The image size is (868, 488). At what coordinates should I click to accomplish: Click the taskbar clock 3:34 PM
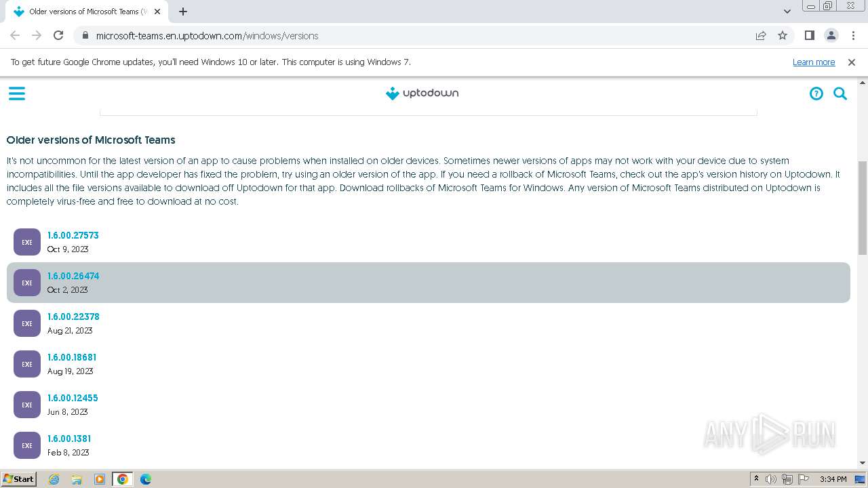tap(833, 479)
